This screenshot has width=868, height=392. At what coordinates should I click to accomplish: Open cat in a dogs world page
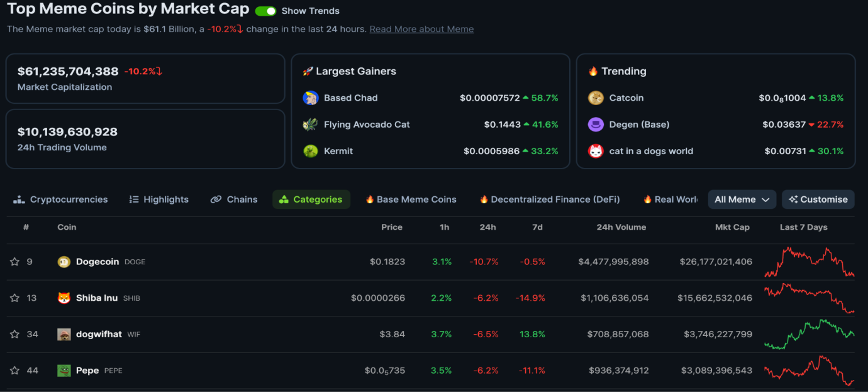(651, 151)
